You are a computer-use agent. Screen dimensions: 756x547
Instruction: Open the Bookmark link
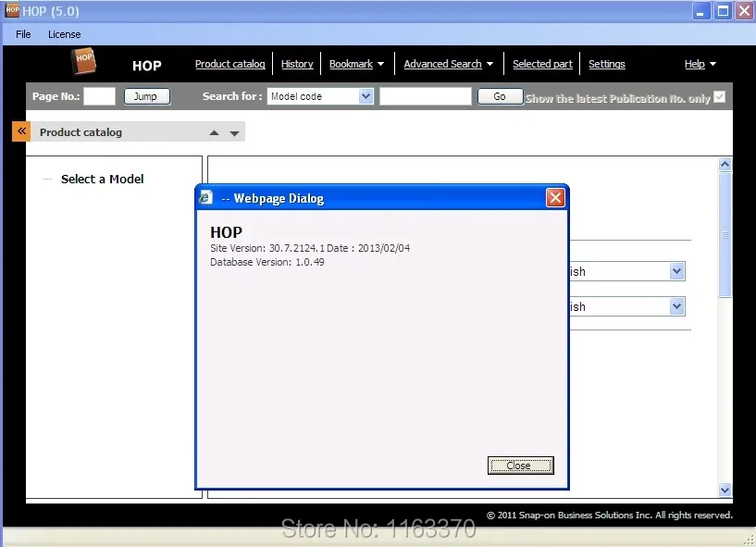tap(351, 64)
